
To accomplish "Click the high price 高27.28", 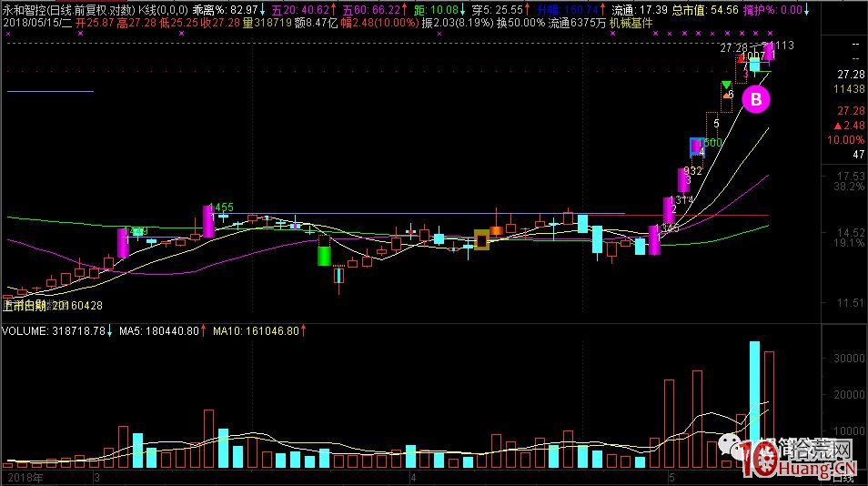I will pyautogui.click(x=136, y=24).
